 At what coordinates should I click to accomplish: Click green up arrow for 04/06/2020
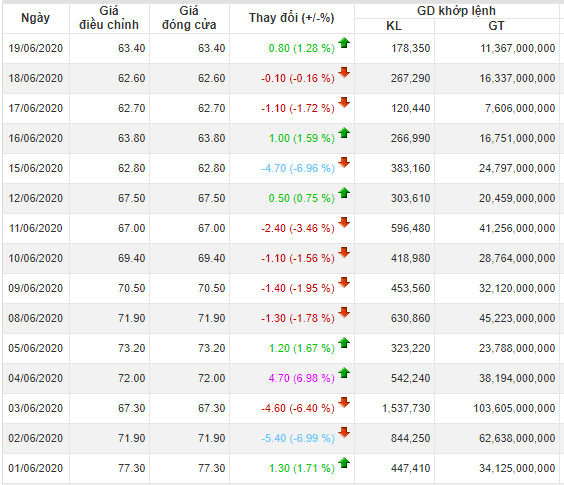pos(344,373)
